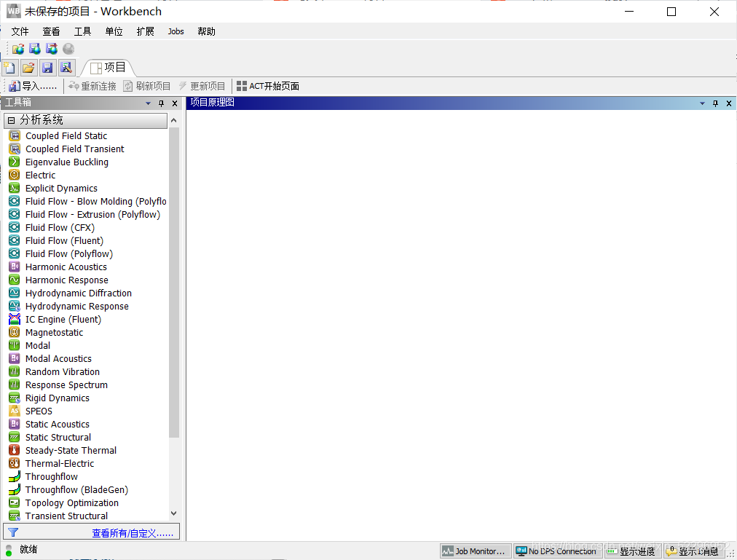Open the 项目原理图 panel dropdown arrow

(702, 103)
